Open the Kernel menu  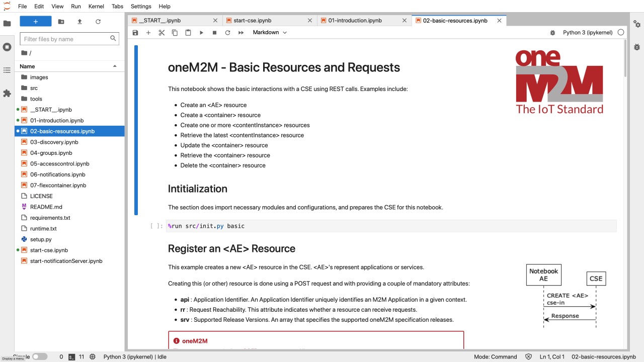pyautogui.click(x=97, y=7)
